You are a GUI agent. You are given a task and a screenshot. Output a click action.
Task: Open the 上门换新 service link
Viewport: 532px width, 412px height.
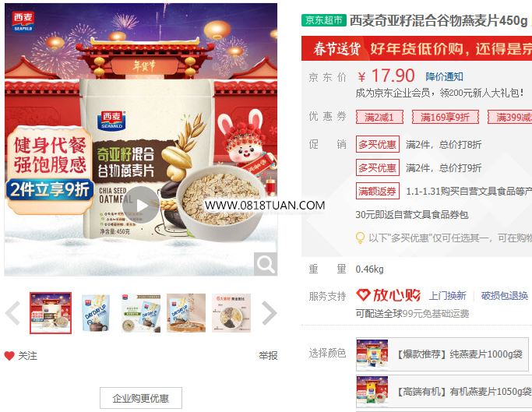448,296
